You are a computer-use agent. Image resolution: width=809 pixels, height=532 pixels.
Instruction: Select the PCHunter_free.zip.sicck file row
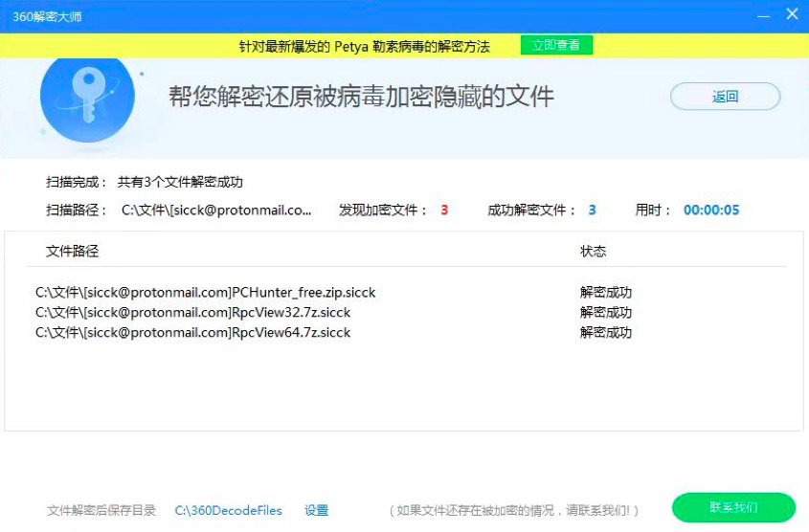click(x=205, y=292)
